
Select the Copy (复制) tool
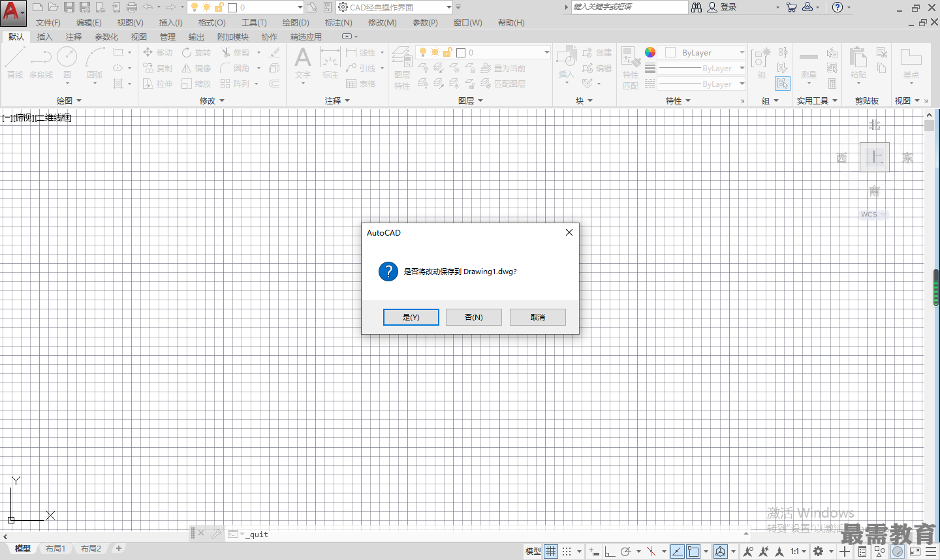tap(157, 68)
